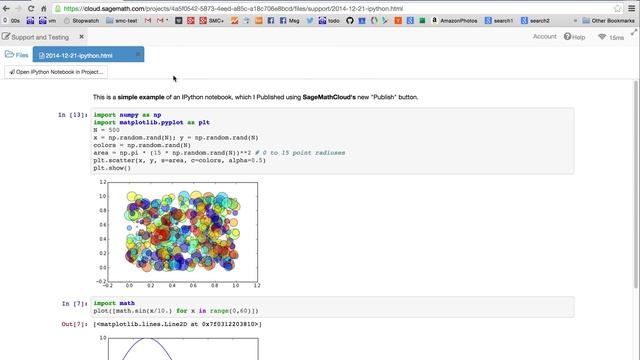Show hidden bookmarks with the overflow chevron
Viewport: 640px width, 360px height.
coord(575,20)
